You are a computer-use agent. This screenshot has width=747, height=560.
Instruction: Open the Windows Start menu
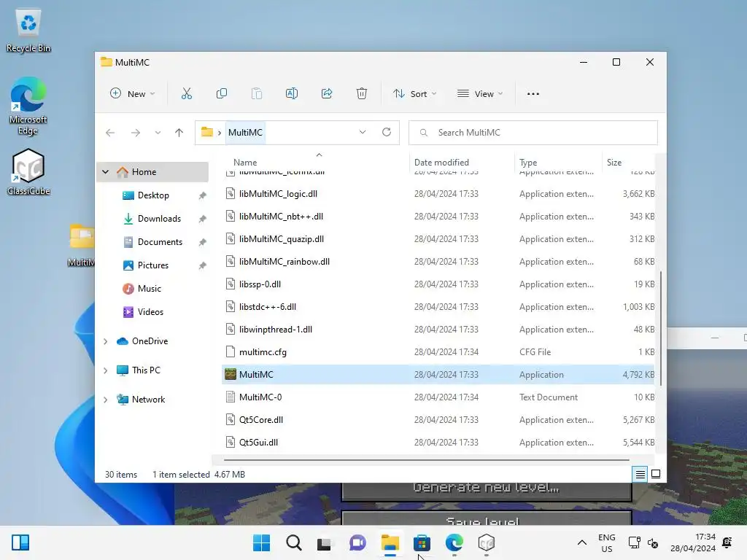(x=261, y=542)
